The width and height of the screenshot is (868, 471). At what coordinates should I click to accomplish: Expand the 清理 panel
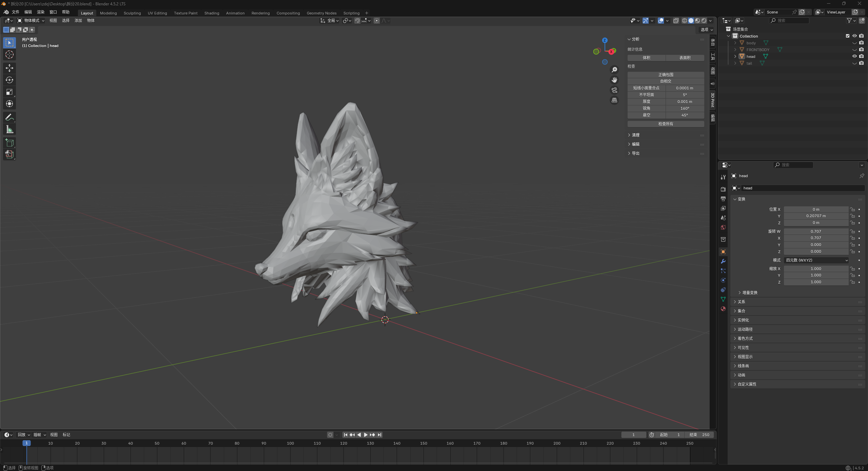[636, 135]
